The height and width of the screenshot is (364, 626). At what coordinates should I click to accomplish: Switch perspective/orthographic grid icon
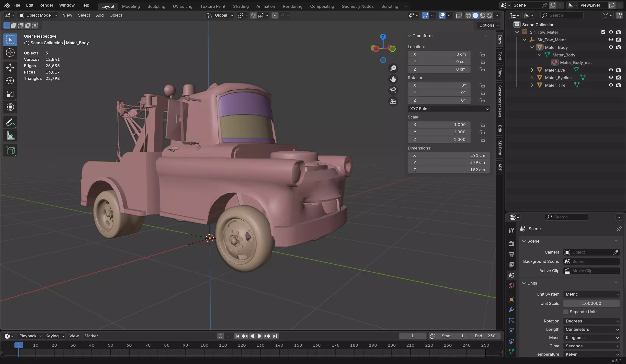[x=393, y=101]
